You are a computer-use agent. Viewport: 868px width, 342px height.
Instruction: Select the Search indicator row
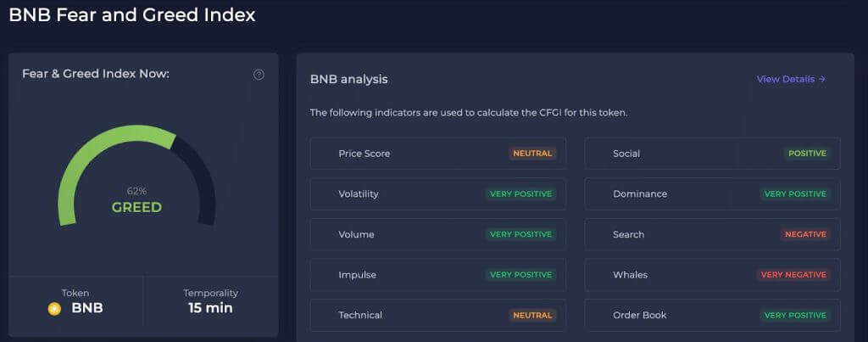pyautogui.click(x=712, y=234)
